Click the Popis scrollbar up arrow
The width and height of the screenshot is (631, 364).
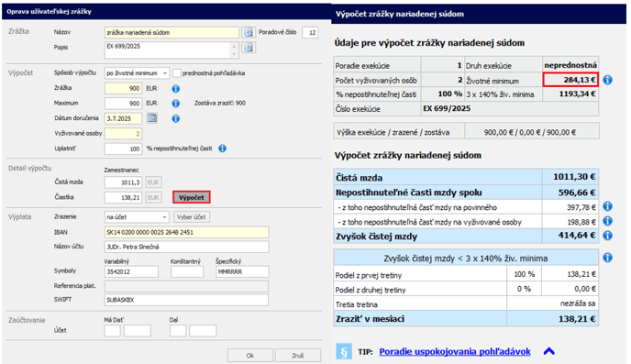pos(235,46)
